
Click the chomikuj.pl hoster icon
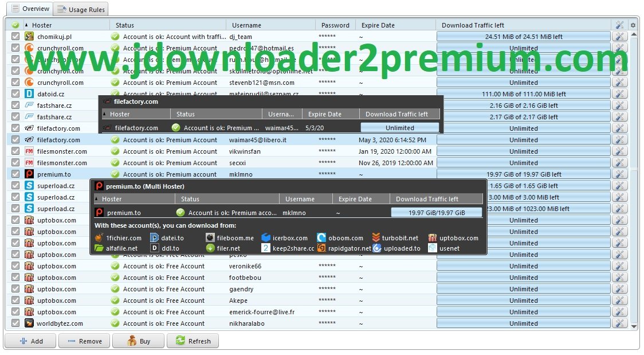coord(29,37)
